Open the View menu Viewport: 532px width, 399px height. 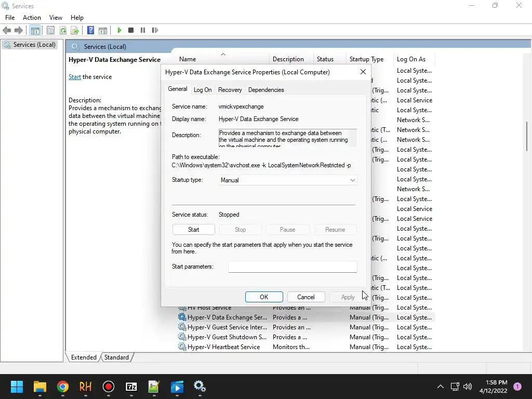tap(56, 18)
